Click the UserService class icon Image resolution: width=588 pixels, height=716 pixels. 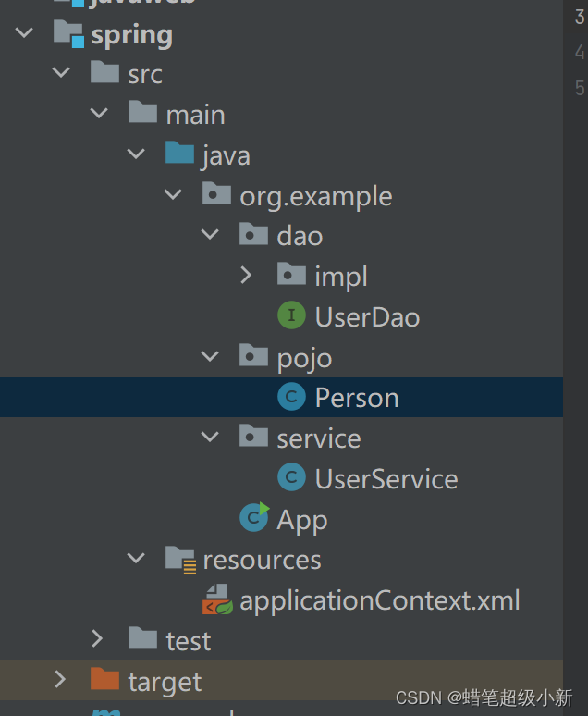[x=291, y=477]
